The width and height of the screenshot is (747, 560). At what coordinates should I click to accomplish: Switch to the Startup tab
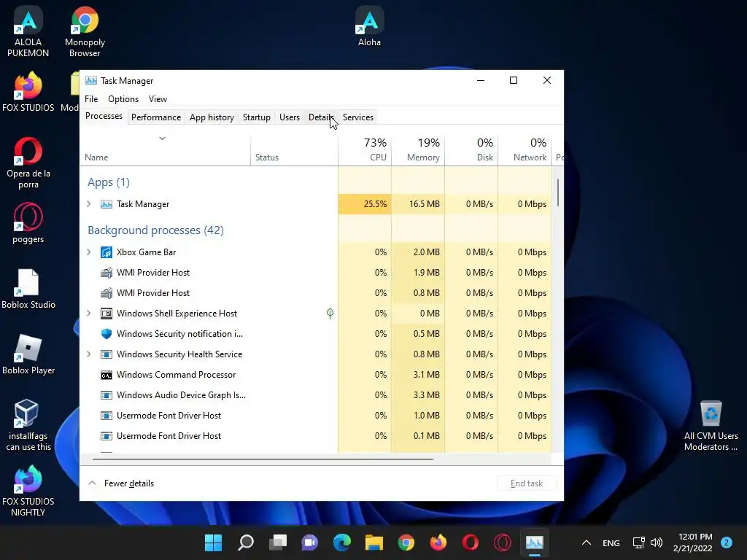point(256,117)
